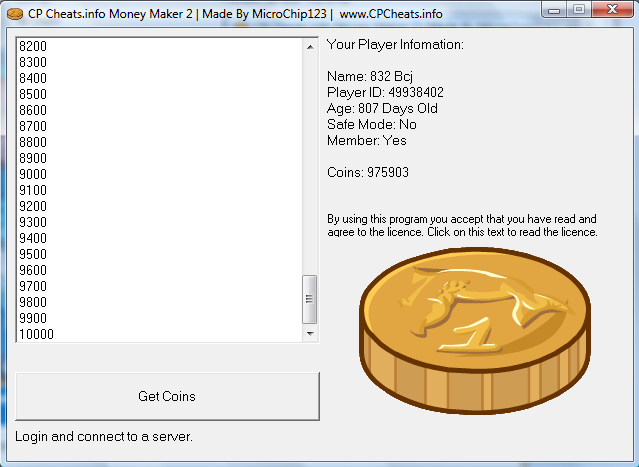This screenshot has height=467, width=639.
Task: Click the scrollbar track above the thumb
Action: tap(309, 160)
